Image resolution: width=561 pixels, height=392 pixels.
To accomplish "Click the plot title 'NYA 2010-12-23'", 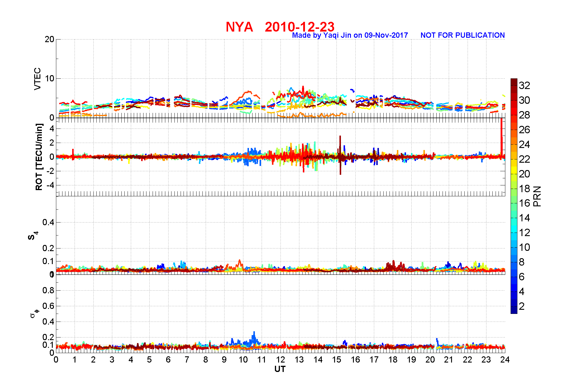I will 280,27.
